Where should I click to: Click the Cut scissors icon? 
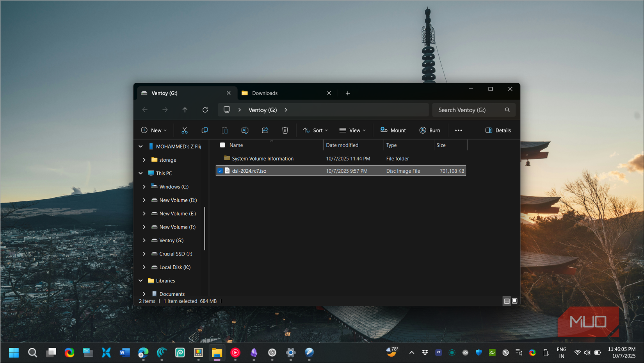point(184,130)
